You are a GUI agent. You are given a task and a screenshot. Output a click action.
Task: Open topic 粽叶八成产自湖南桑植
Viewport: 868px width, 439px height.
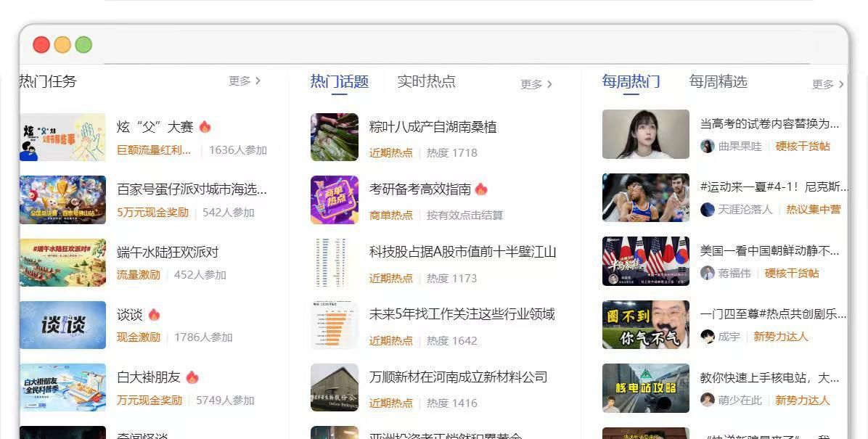433,127
